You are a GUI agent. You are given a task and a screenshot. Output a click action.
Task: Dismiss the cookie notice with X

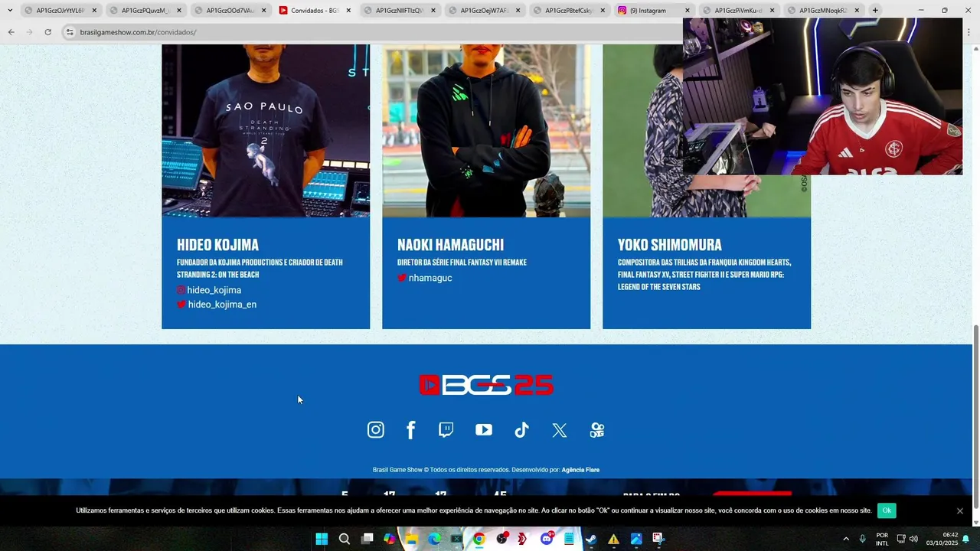click(960, 510)
